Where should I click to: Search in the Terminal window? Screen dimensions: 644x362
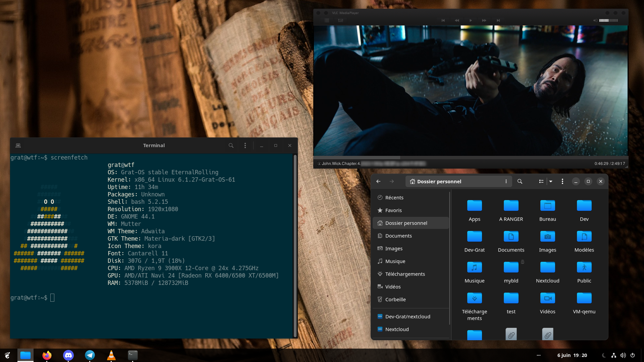231,145
